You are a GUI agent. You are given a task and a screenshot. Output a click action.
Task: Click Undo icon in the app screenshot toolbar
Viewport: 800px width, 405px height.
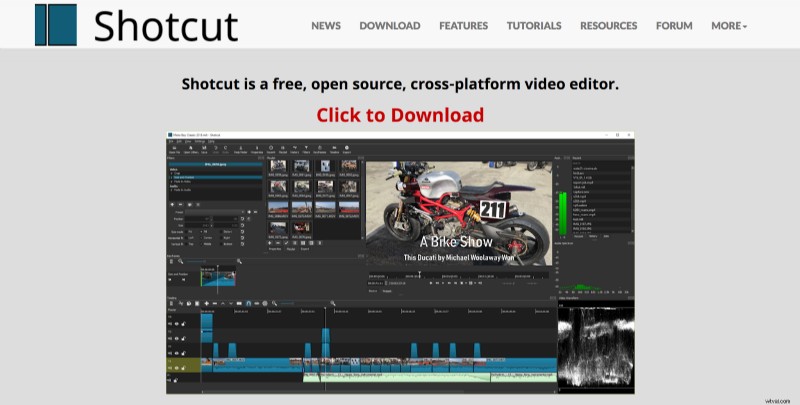pos(216,149)
